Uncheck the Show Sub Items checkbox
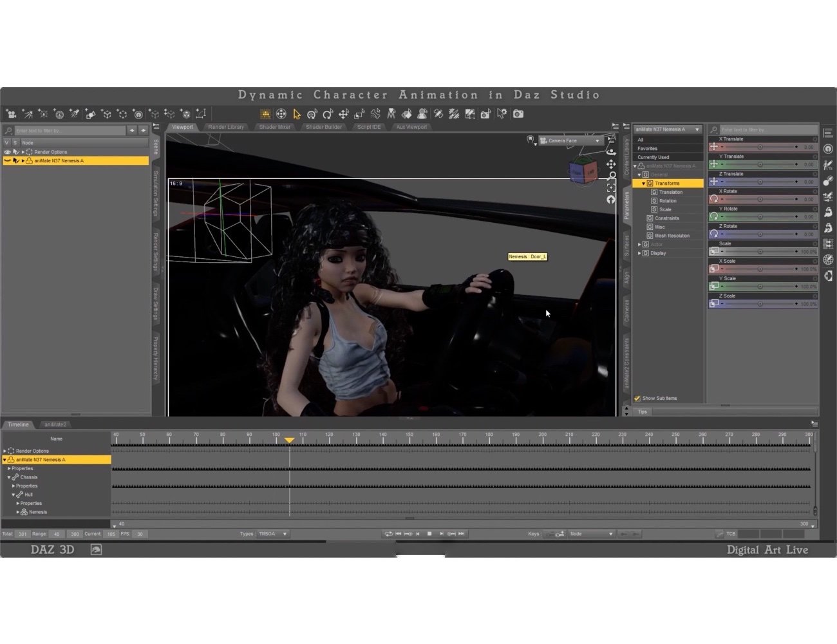Image resolution: width=837 pixels, height=644 pixels. 637,398
